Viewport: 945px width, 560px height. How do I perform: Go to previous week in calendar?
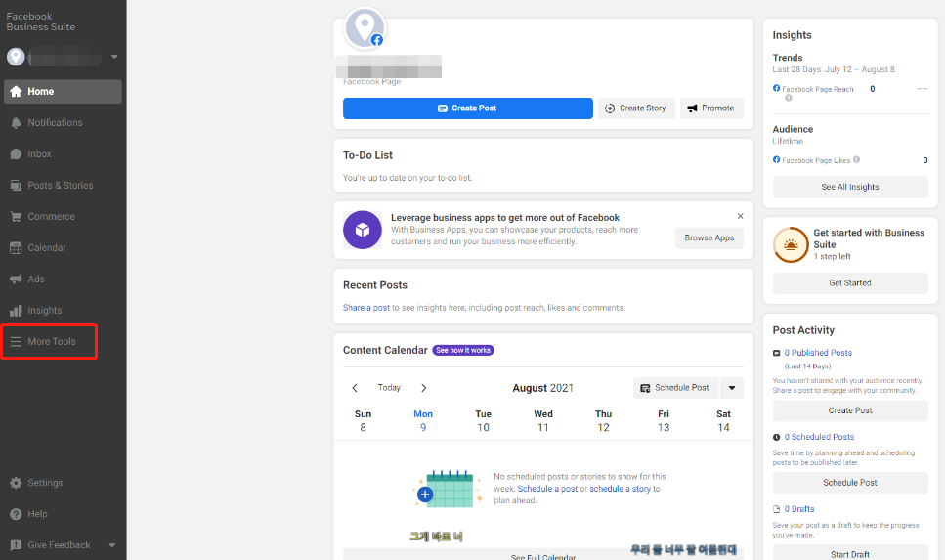tap(355, 388)
